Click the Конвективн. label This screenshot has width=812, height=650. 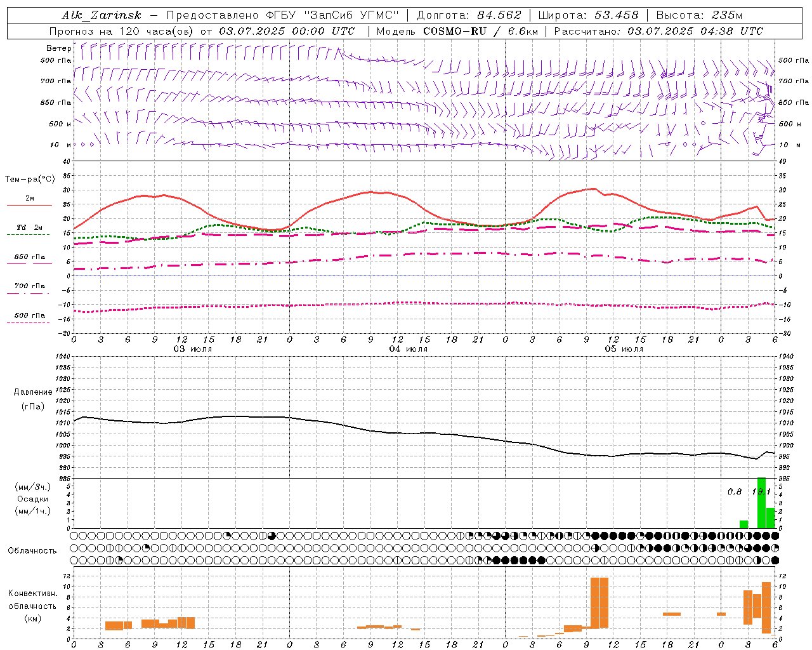click(33, 594)
